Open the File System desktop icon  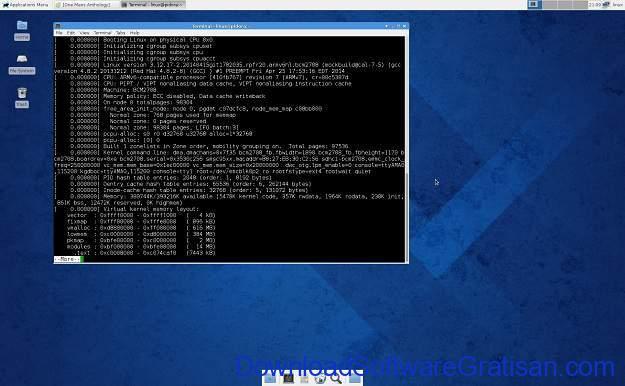[22, 64]
